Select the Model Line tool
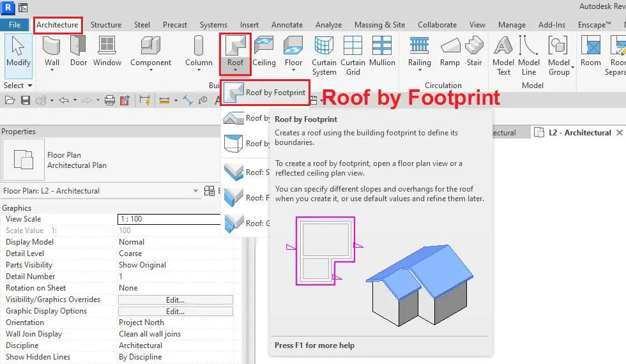 coord(529,56)
